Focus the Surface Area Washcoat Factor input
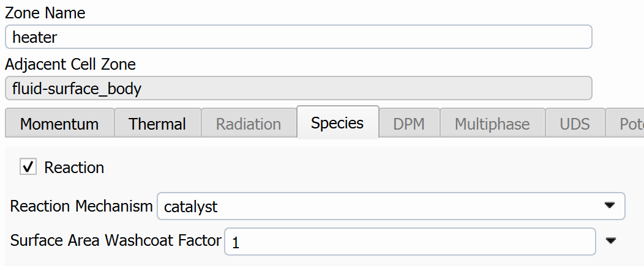The image size is (644, 266). coord(410,242)
